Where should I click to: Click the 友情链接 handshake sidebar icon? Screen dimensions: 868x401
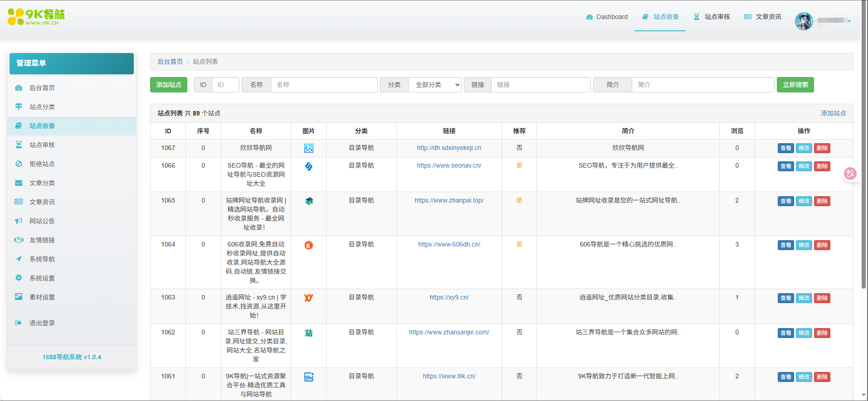(x=19, y=240)
